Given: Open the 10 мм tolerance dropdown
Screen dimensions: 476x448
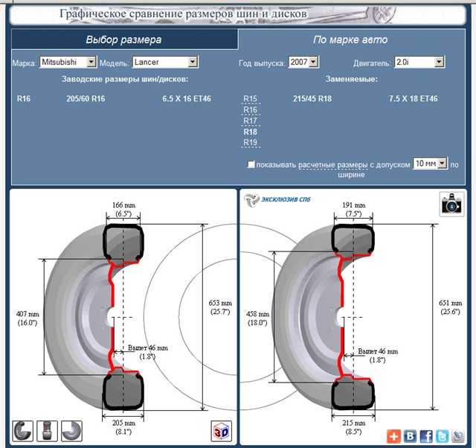Looking at the screenshot, I should pyautogui.click(x=430, y=164).
